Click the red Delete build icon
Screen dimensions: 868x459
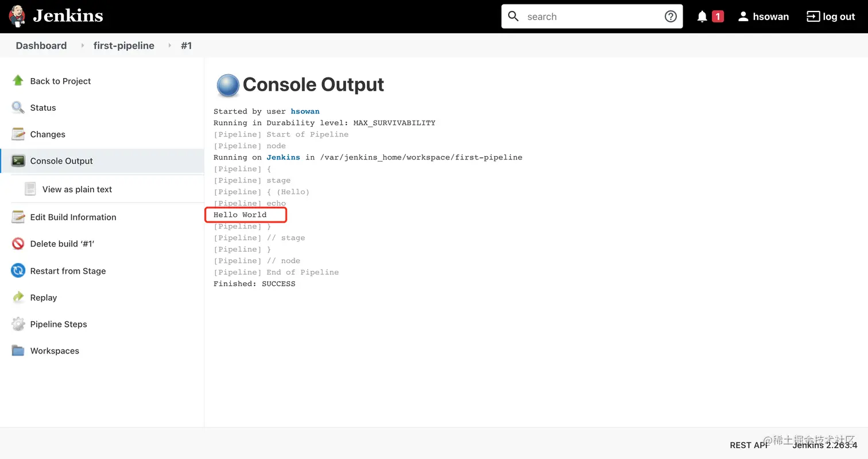(18, 243)
